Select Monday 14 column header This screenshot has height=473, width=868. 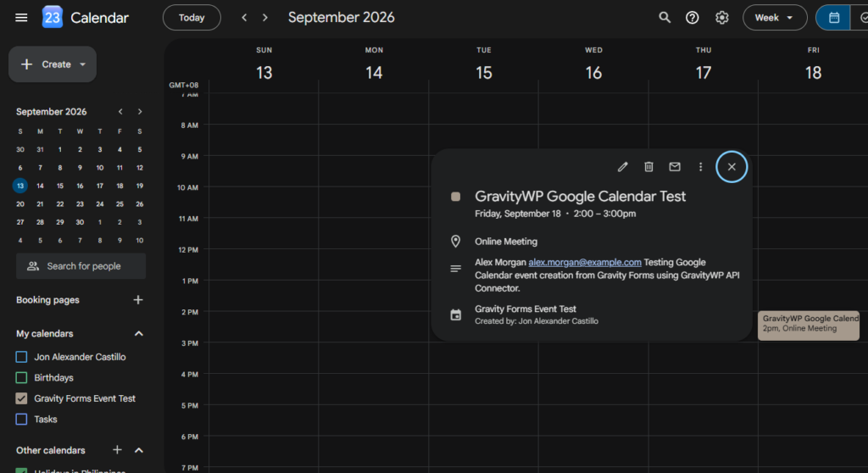click(374, 64)
